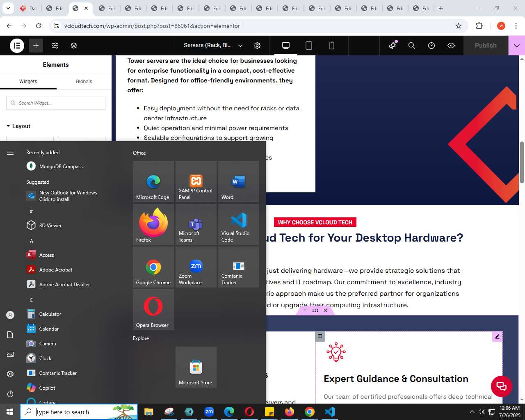This screenshot has width=525, height=420.
Task: Open Pictures icon in Start sidebar
Action: (10, 354)
